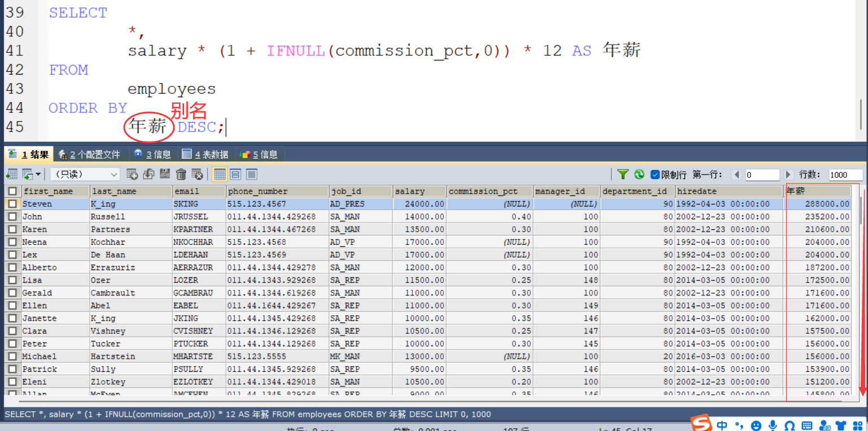Click the Sogou input method S logo

[702, 424]
